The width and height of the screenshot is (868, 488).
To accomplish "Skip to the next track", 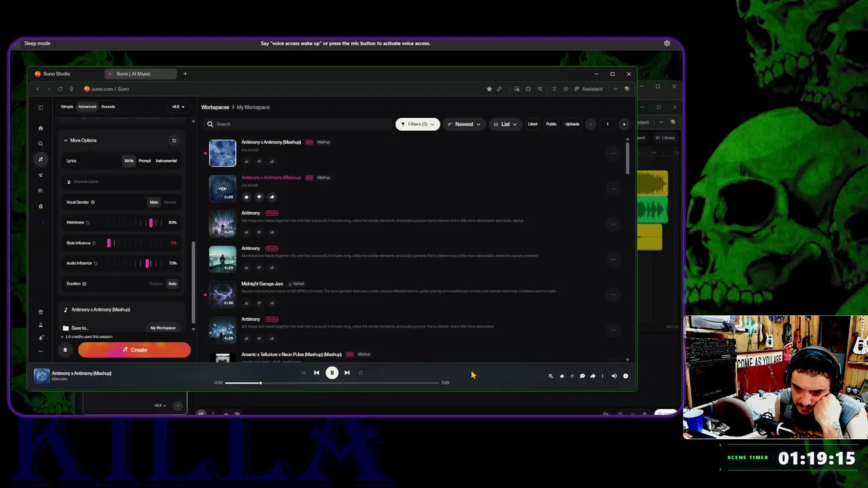I will coord(347,373).
